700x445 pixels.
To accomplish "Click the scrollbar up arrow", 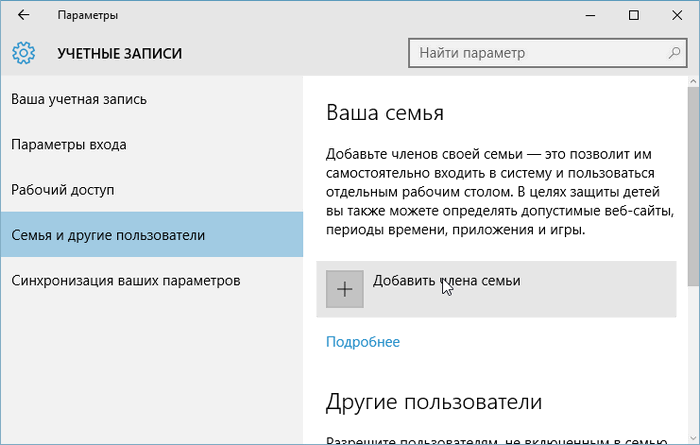I will pyautogui.click(x=693, y=80).
